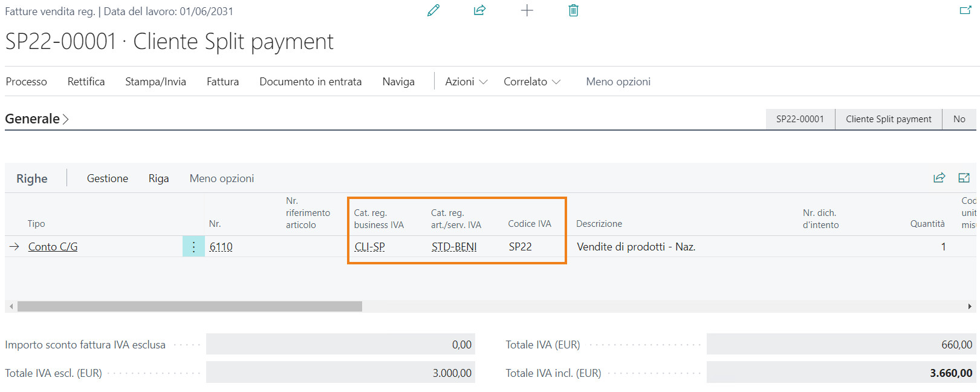980x392 pixels.
Task: Click the plus icon to create new
Action: [527, 10]
